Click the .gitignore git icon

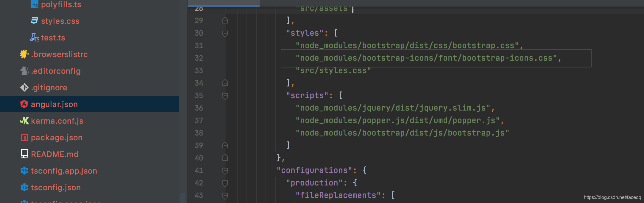[24, 87]
